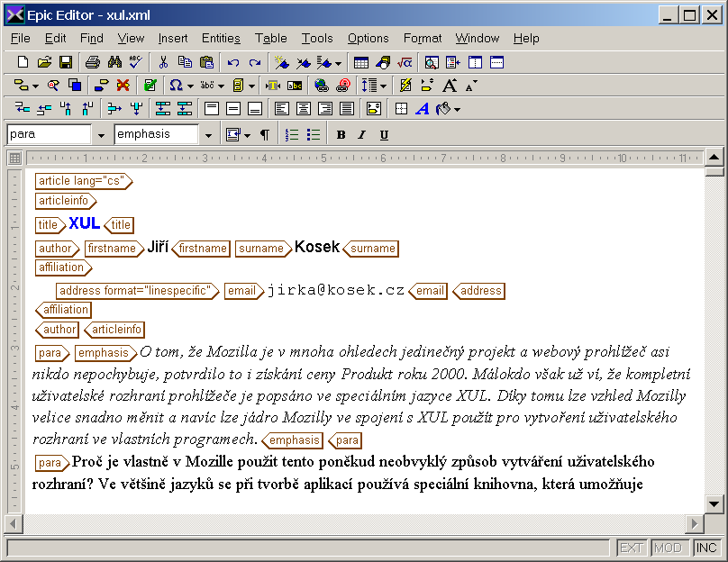This screenshot has width=728, height=562.
Task: Print the document via the printer icon
Action: [x=92, y=62]
